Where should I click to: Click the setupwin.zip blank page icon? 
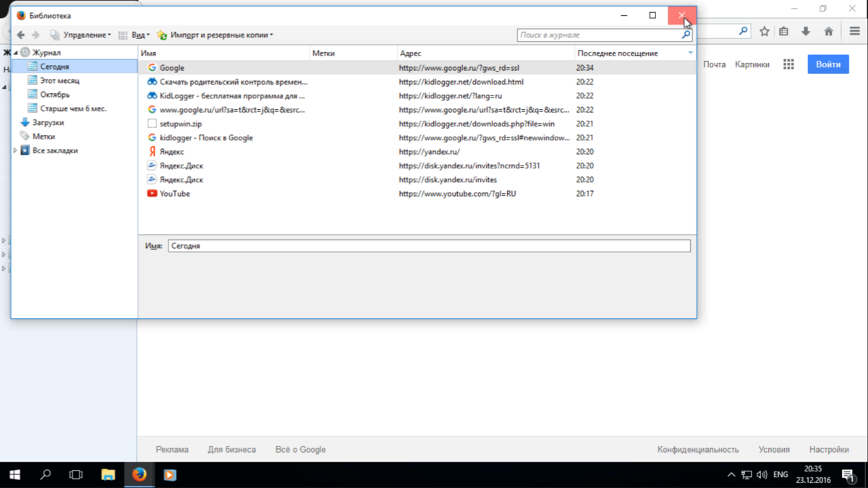tap(152, 124)
